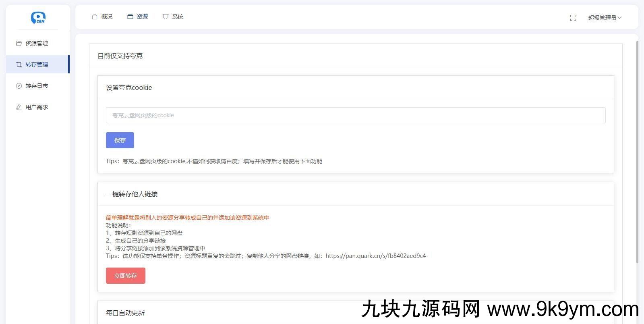Click the 概况 home icon
This screenshot has height=324, width=644.
tap(95, 17)
